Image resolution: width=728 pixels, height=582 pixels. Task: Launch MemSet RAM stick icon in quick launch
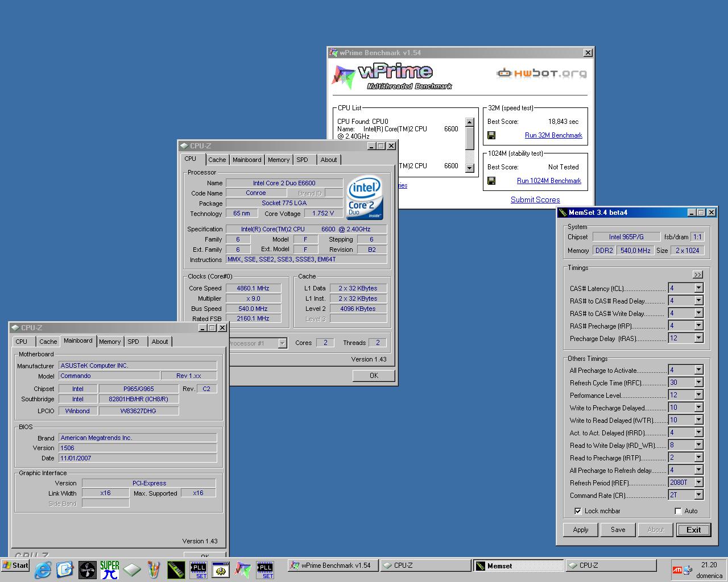176,569
